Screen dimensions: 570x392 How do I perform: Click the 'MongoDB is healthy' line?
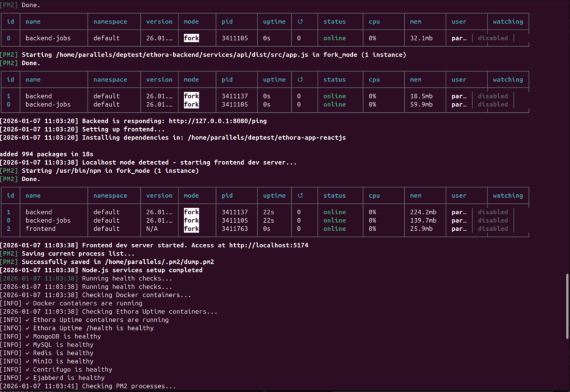coord(51,337)
